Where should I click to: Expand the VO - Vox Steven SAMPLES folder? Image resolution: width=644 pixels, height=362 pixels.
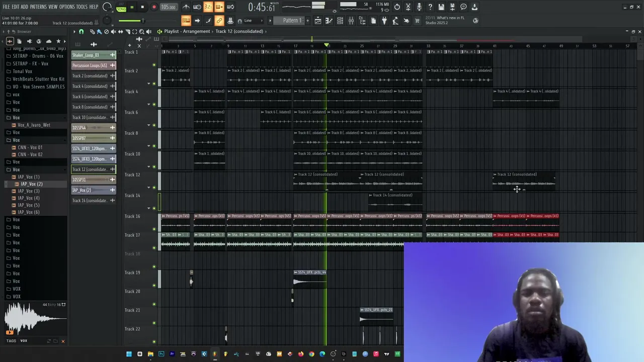coord(38,86)
